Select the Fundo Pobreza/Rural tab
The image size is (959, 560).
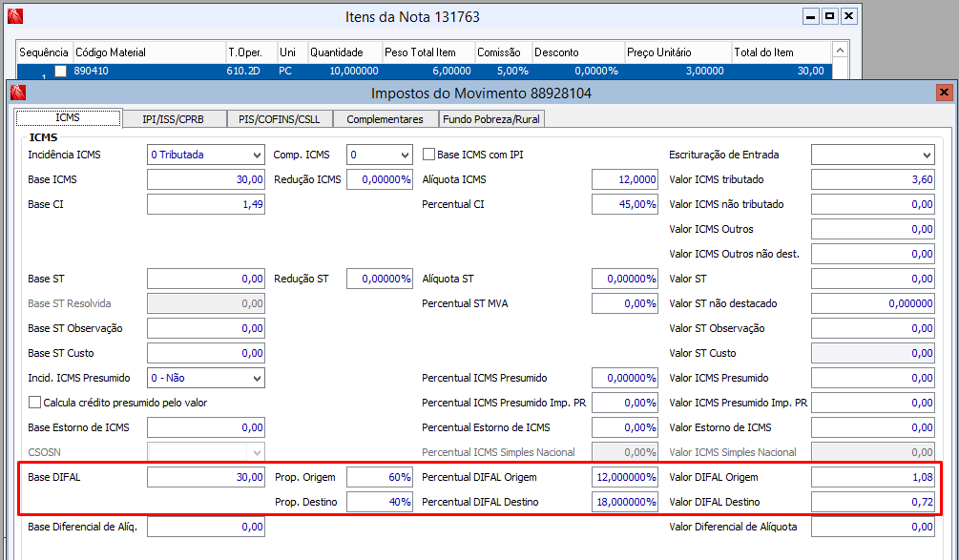click(491, 118)
